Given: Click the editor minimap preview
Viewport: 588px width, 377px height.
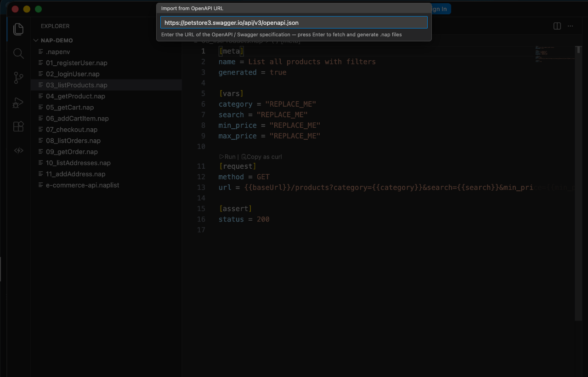Looking at the screenshot, I should pyautogui.click(x=555, y=54).
